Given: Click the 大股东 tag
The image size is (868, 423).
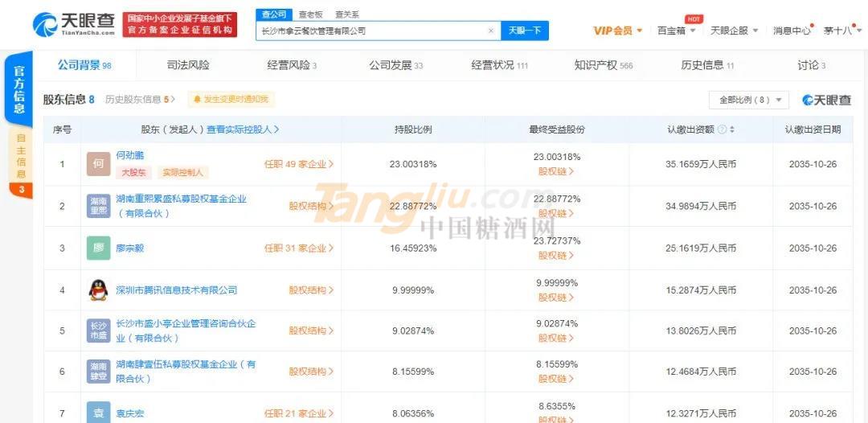Looking at the screenshot, I should tap(133, 173).
